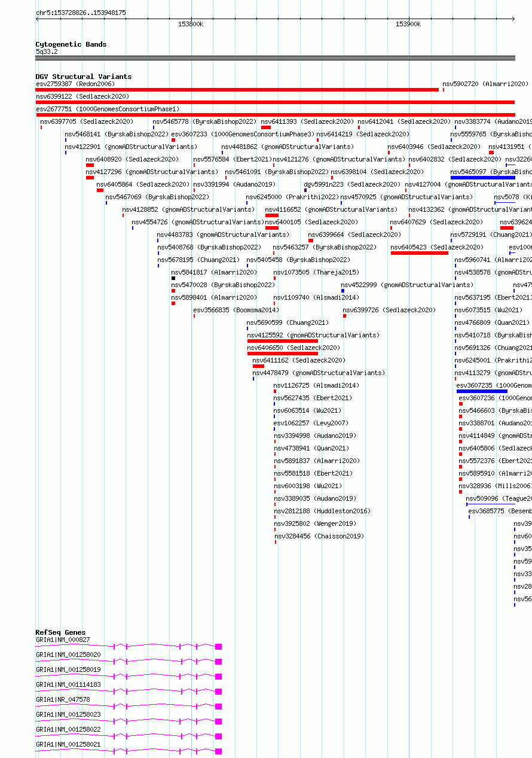This screenshot has height=758, width=532.
Task: Click the nsv6406650 (Sedlazeck2020) red bar
Action: pos(283,354)
